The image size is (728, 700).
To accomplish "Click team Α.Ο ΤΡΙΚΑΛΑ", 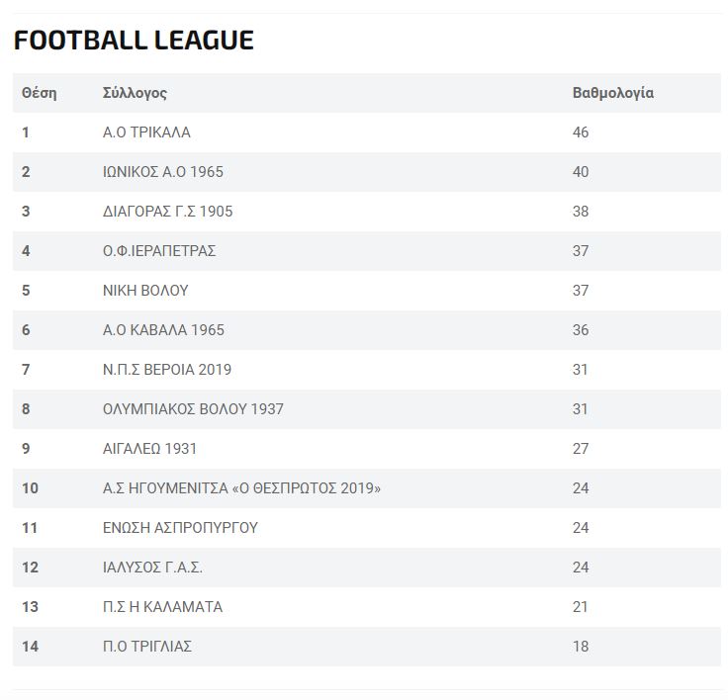I will click(146, 132).
